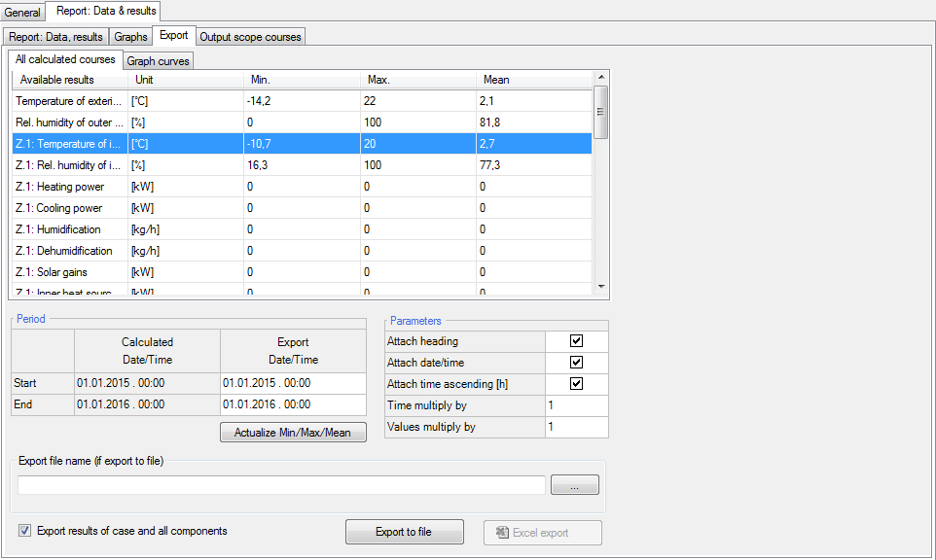
Task: Open the Graphs tab
Action: 130,37
